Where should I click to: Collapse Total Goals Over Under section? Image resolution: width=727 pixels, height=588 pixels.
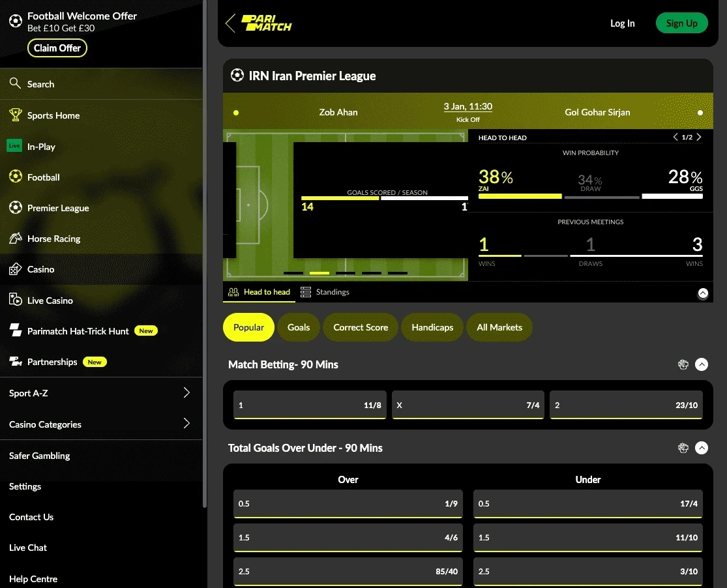(702, 448)
